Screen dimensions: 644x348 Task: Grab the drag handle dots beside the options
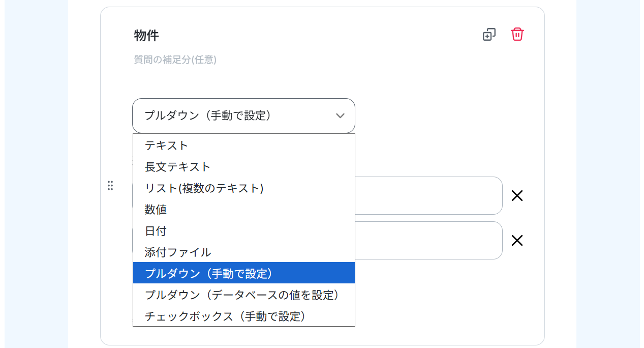tap(110, 186)
